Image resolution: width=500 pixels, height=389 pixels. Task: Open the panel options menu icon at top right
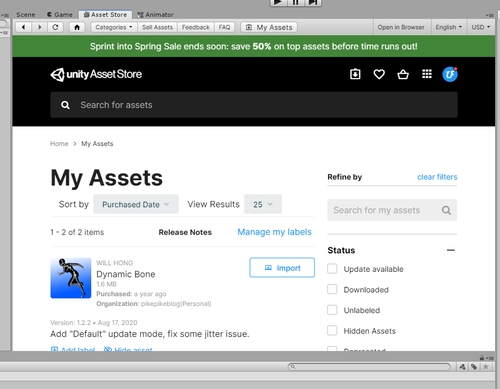click(x=489, y=15)
